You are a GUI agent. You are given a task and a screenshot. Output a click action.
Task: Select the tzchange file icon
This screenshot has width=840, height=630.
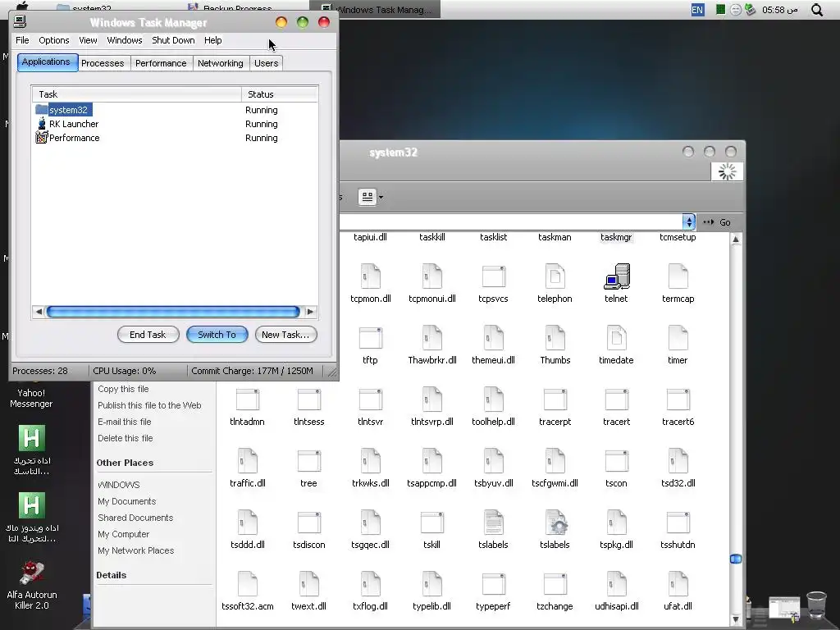click(x=555, y=584)
